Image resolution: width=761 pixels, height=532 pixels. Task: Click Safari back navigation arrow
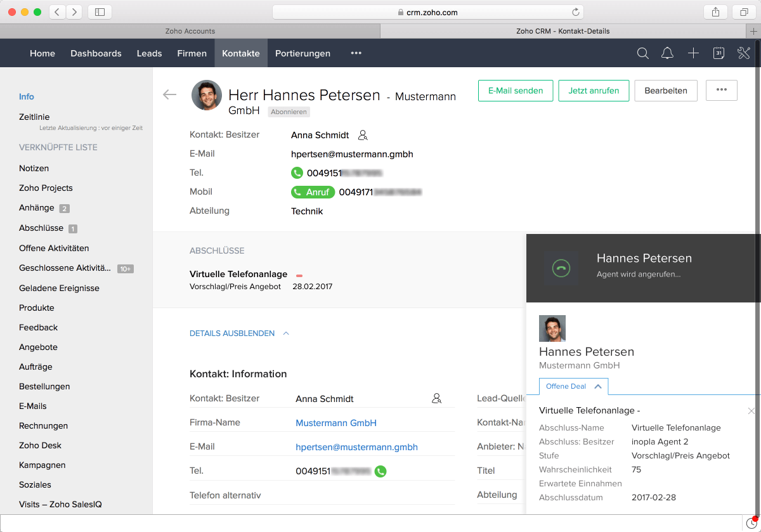tap(57, 12)
